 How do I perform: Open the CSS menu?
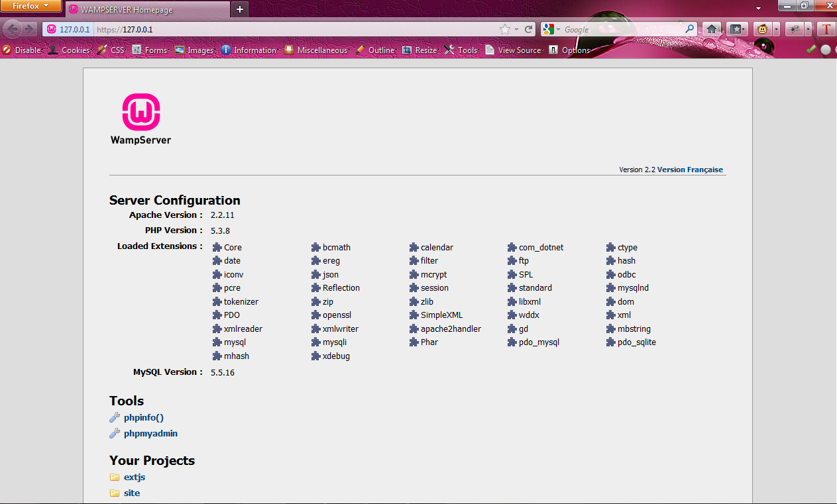click(112, 50)
